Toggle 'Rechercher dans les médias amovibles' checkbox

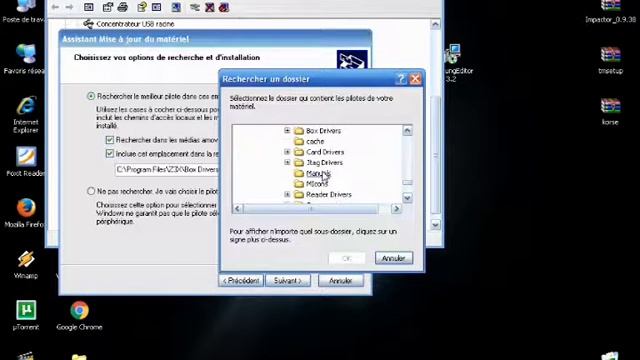[109, 140]
